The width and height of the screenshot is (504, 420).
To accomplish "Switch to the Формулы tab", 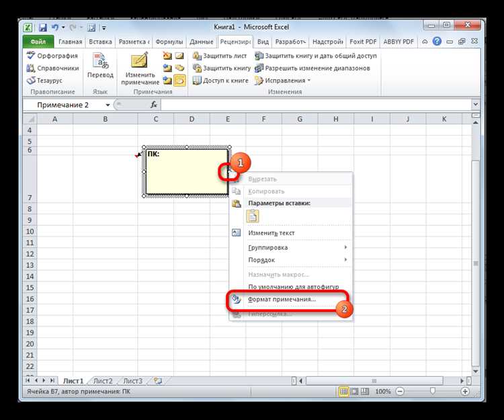I will click(x=169, y=42).
